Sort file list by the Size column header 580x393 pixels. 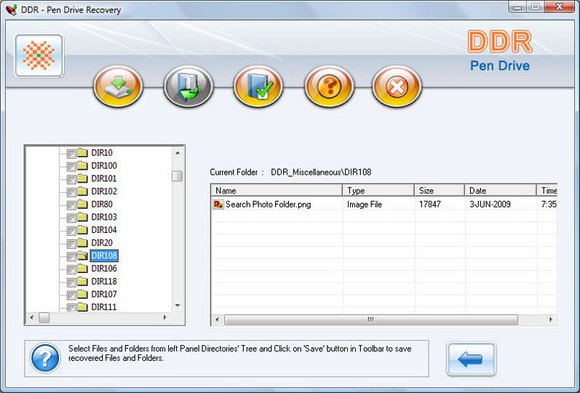click(x=439, y=190)
